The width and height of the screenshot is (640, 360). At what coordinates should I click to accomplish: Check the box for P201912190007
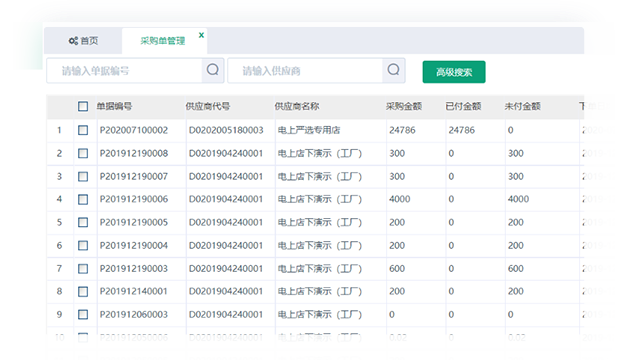pos(83,176)
